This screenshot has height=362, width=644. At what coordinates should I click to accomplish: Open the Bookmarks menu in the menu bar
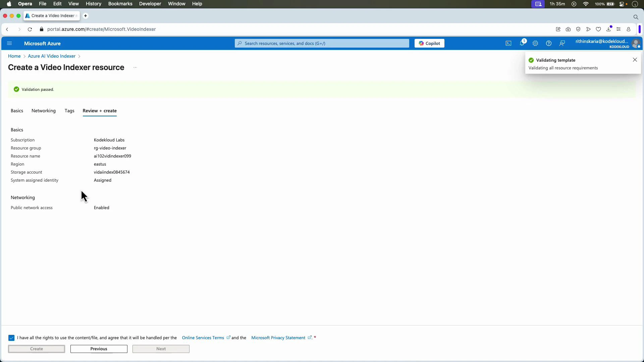point(120,4)
